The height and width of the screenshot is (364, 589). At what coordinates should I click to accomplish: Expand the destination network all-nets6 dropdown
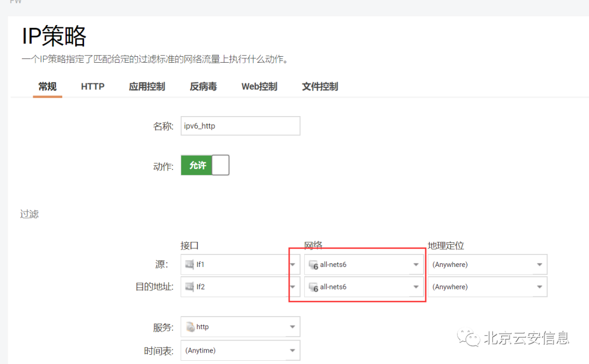(x=416, y=287)
